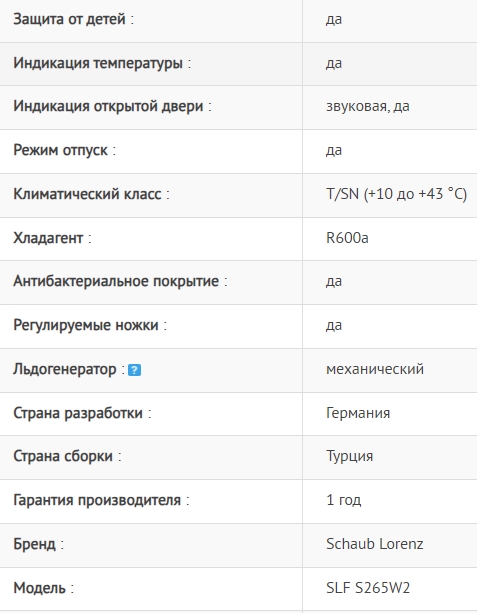
Task: Click the Schaub Lorenz brand value
Action: [x=375, y=544]
